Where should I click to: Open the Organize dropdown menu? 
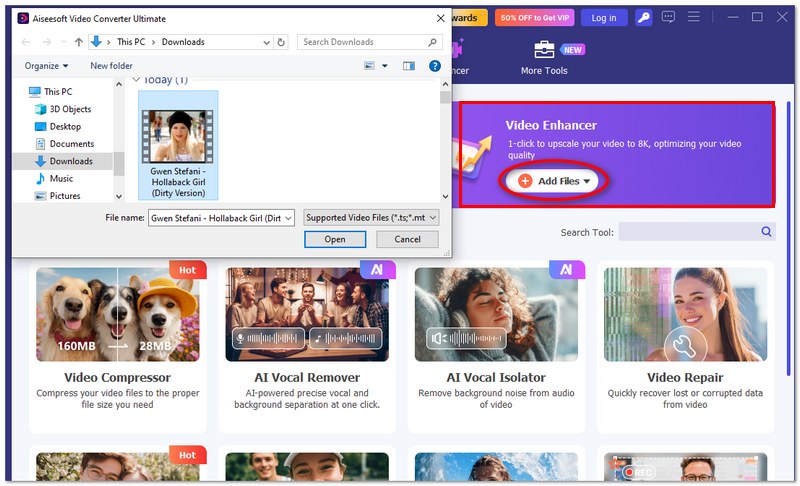(46, 66)
